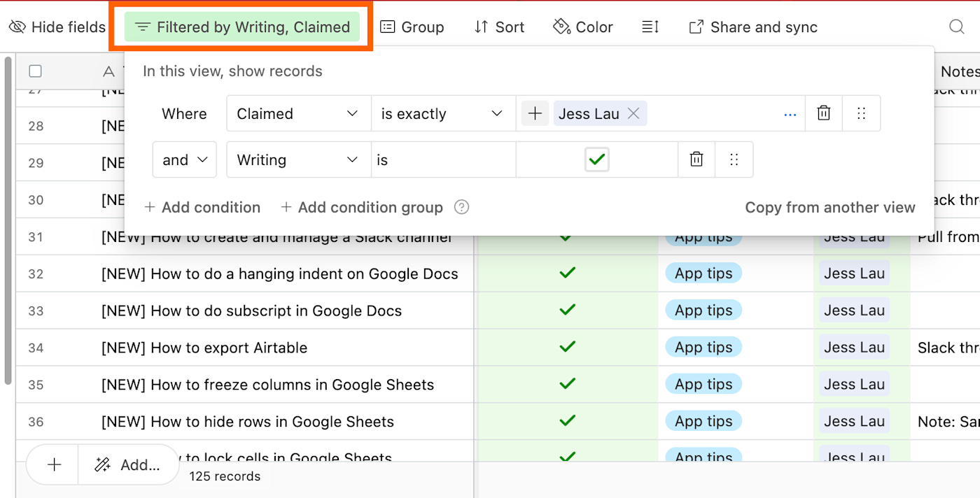Toggle the Writing filter checkbox
The image size is (980, 498).
click(x=596, y=159)
